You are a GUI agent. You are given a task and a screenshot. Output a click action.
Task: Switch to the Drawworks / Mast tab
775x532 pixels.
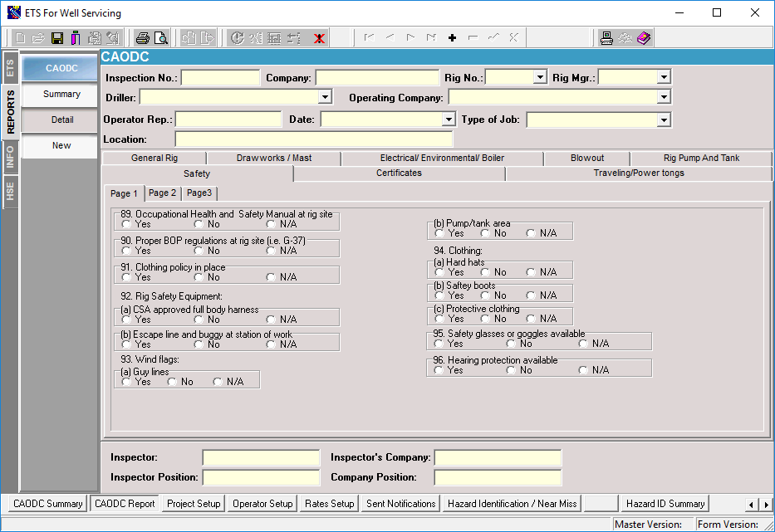click(274, 158)
